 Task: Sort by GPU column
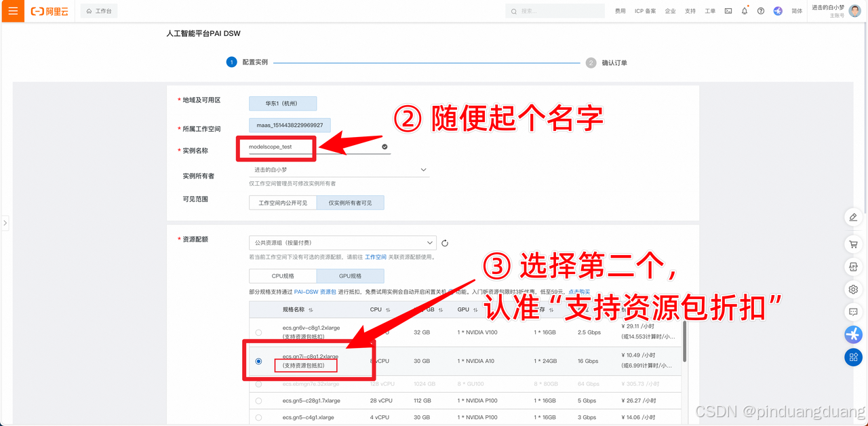pos(476,309)
